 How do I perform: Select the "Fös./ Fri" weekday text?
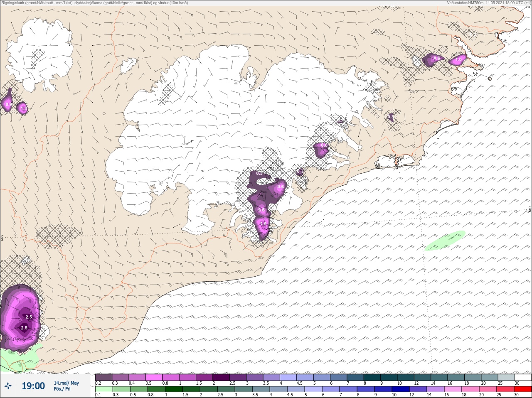[62, 389]
